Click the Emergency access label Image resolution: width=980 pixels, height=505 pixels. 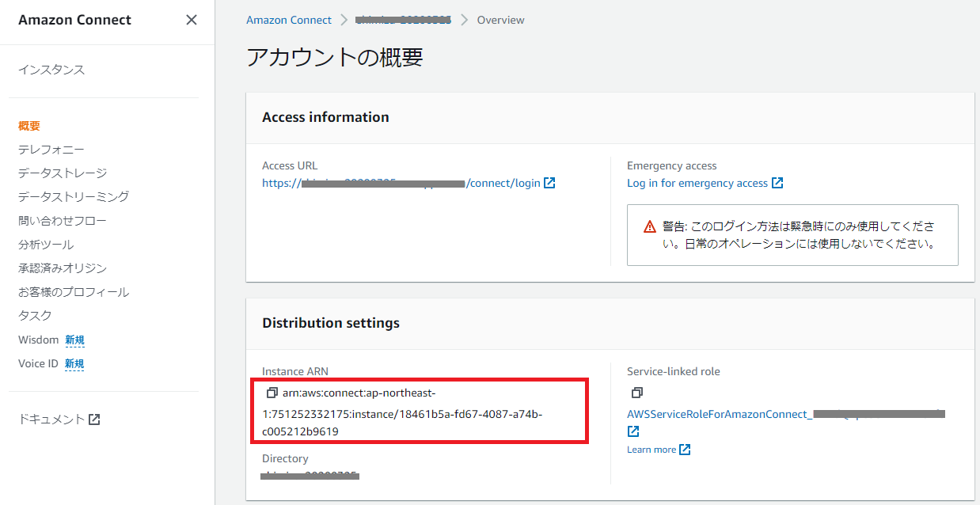coord(672,165)
